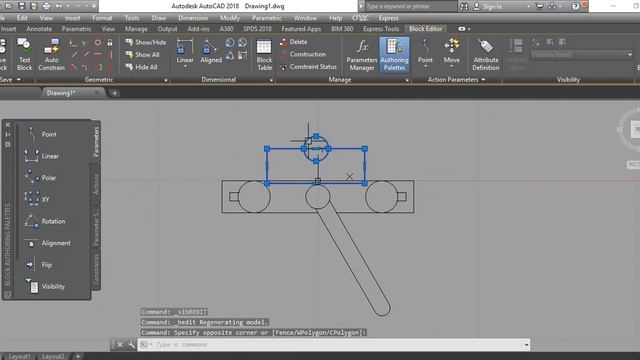This screenshot has width=640, height=360.
Task: Expand the Action Parameters panel
Action: (x=456, y=80)
